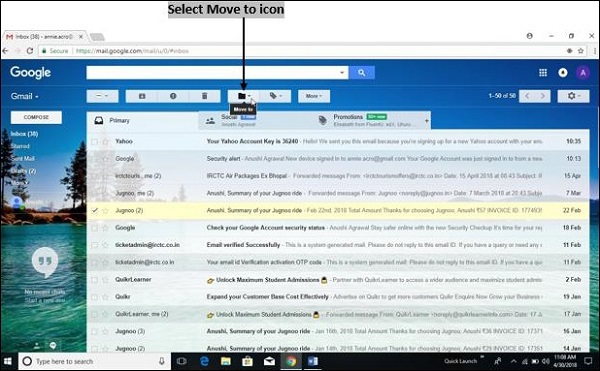Viewport: 600px width, 371px height.
Task: Delete selected email with trash icon
Action: (204, 96)
